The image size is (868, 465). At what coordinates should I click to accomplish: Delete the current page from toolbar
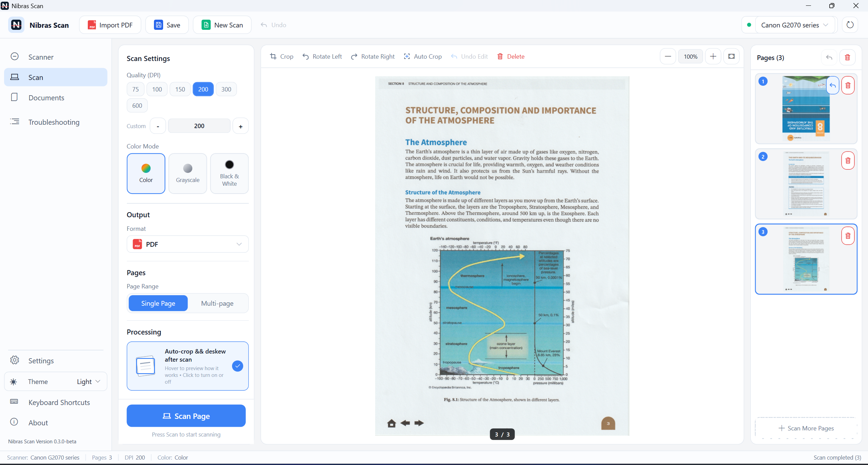point(511,57)
